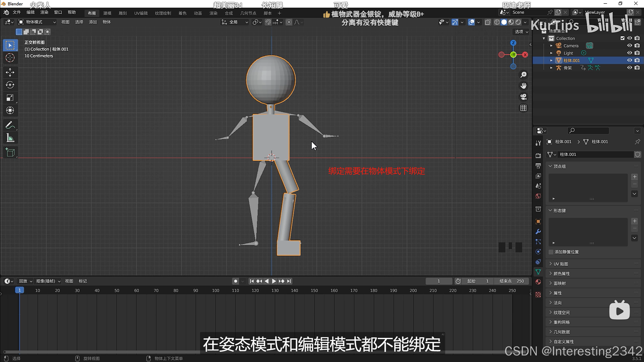This screenshot has width=644, height=362.
Task: Open the Modifier properties wrench tab
Action: click(538, 232)
